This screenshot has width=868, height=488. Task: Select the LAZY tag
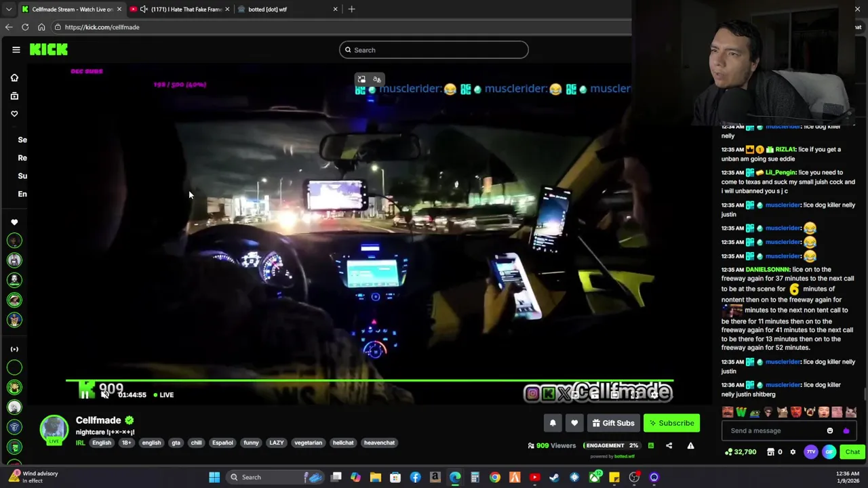click(277, 443)
